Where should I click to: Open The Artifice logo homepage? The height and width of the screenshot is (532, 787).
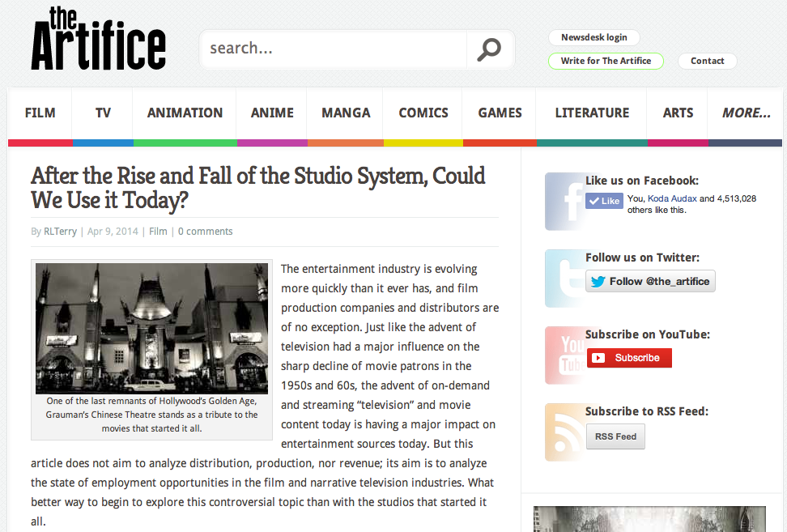click(x=98, y=39)
